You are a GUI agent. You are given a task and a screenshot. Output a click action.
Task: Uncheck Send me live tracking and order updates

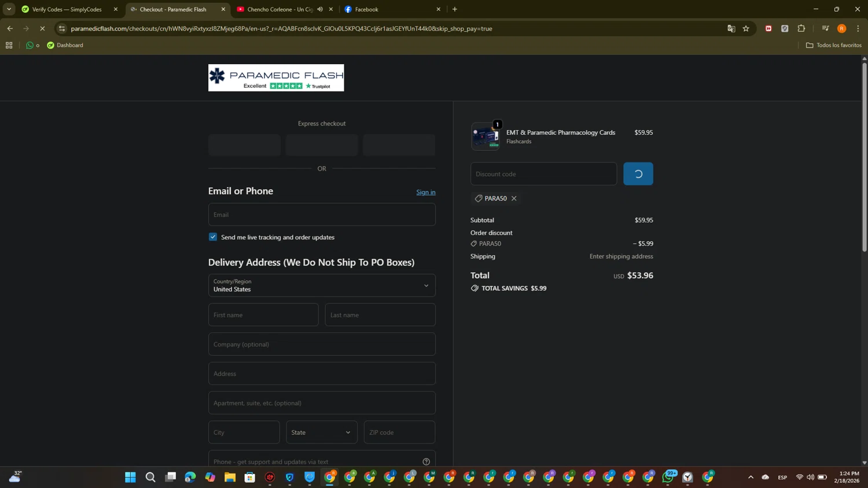[213, 237]
